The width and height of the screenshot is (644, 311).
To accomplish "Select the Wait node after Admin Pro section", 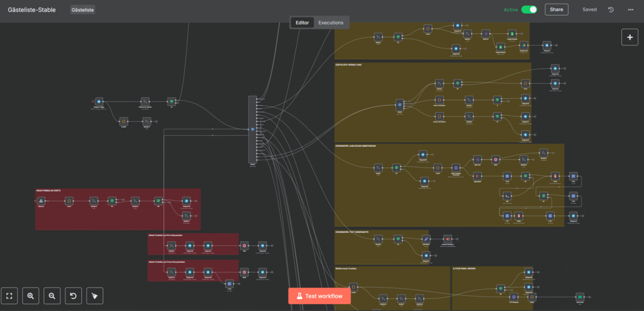I will pos(245,246).
